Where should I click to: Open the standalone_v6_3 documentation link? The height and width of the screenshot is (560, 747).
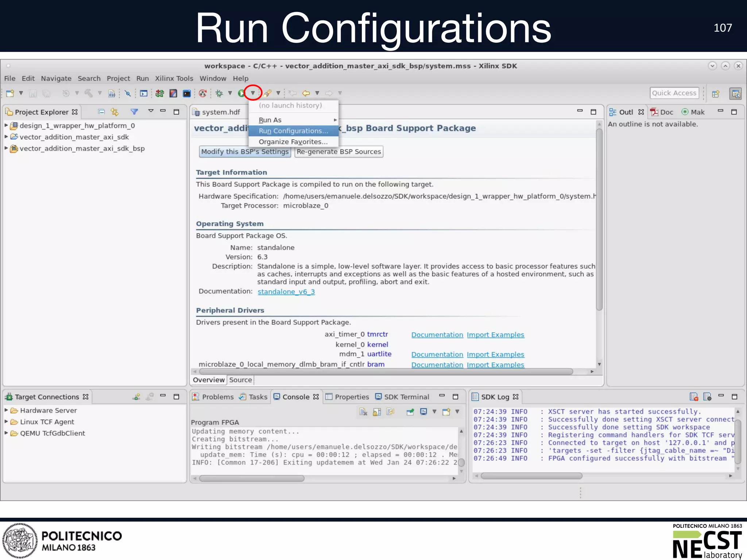(286, 292)
